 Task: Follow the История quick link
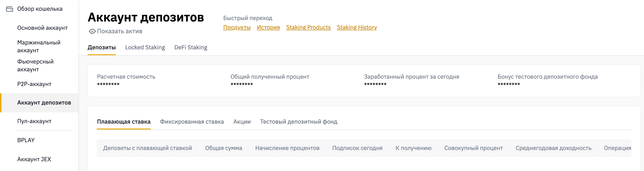click(268, 27)
